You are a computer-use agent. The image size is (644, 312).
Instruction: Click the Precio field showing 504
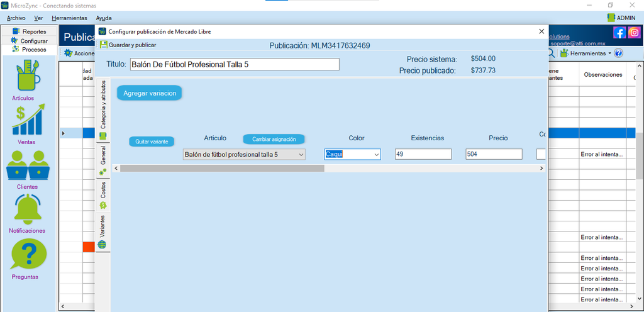click(494, 154)
